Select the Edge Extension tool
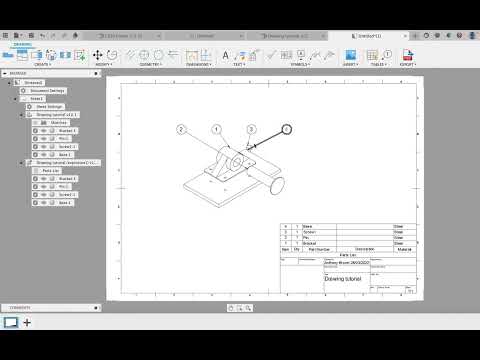Viewport: 480px width, 360px height. (x=173, y=55)
